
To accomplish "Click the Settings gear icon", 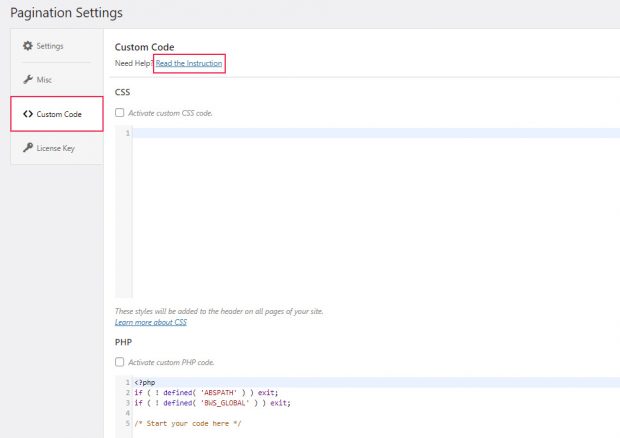I will [x=27, y=46].
